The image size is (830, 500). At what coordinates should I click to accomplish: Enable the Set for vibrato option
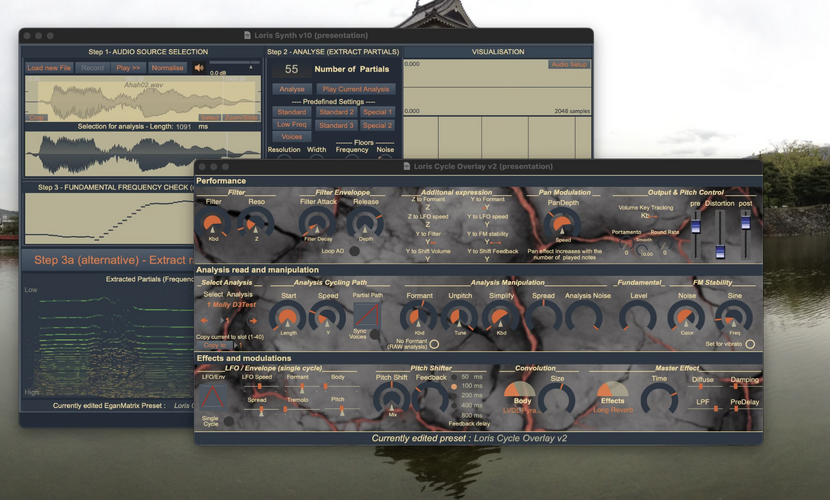click(x=750, y=344)
